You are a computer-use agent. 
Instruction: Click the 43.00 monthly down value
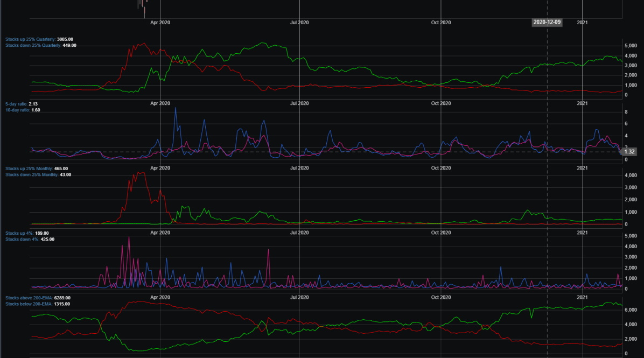[x=65, y=174]
